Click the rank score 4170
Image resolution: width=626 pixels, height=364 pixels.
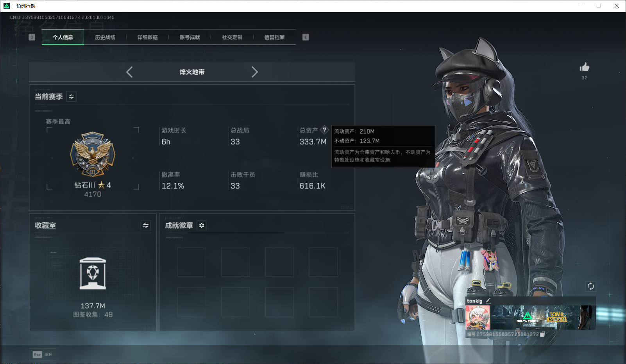point(93,194)
